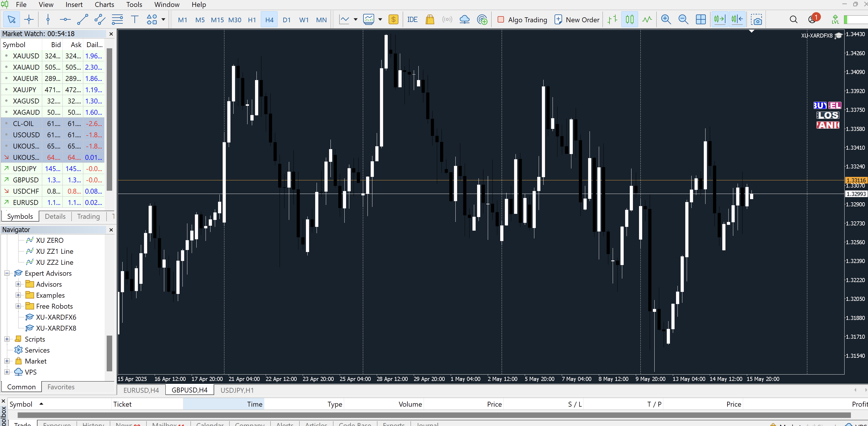The height and width of the screenshot is (426, 868).
Task: Switch to the EURUSD,H4 chart tab
Action: 141,390
